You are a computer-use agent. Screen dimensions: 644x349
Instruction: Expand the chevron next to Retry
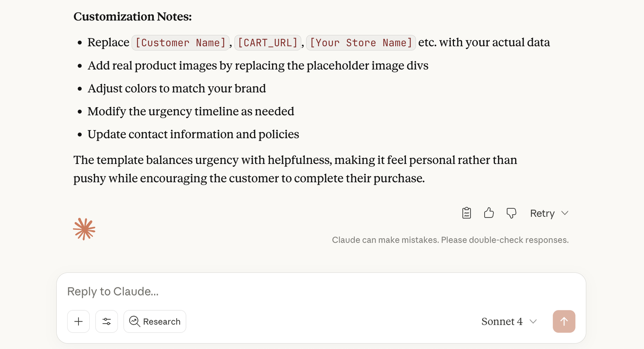pos(565,213)
